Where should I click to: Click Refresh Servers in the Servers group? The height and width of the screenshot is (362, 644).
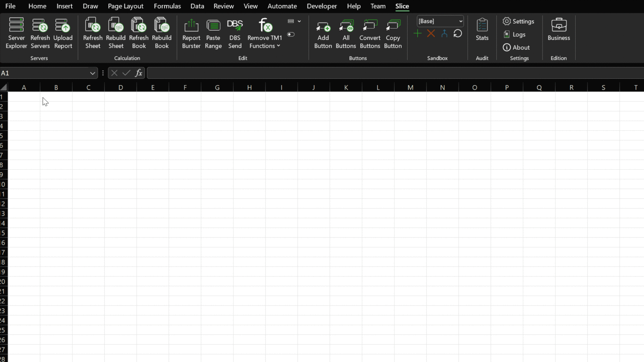40,33
